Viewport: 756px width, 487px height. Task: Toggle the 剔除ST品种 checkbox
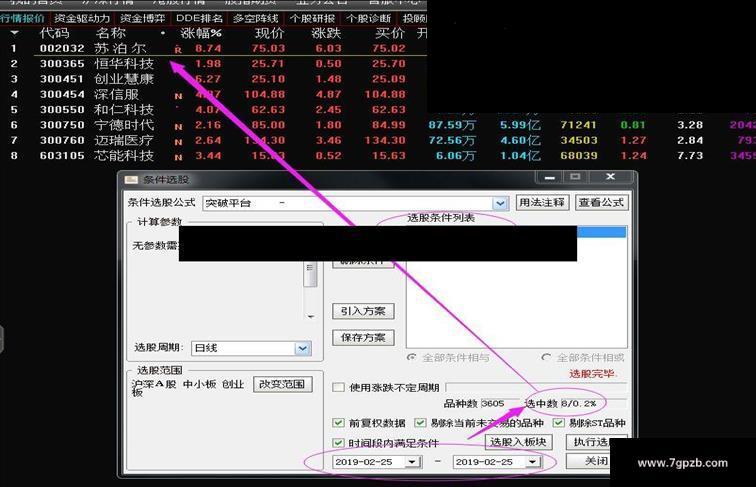tap(558, 423)
